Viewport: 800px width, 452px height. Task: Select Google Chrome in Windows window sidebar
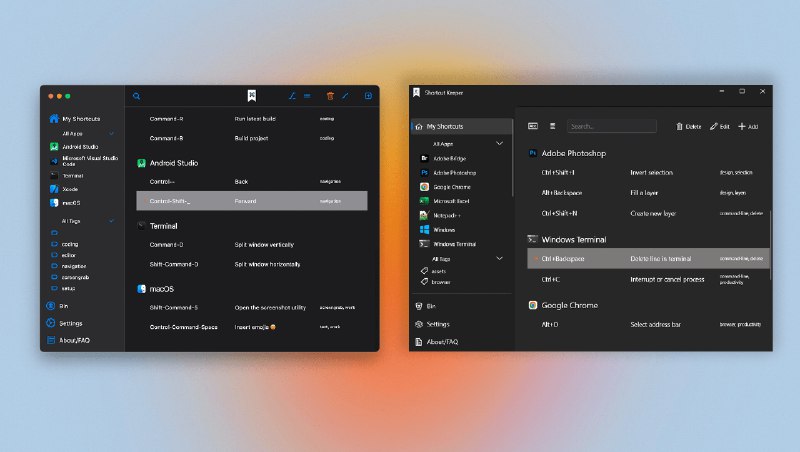445,187
